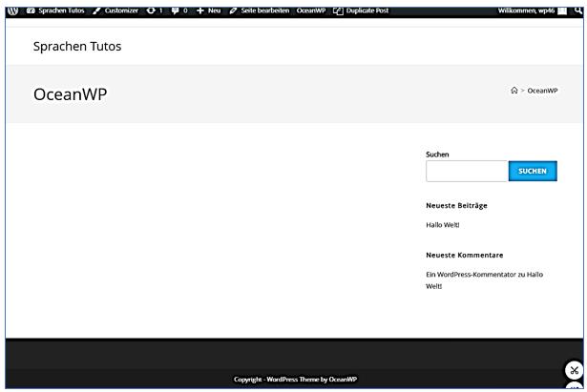The image size is (587, 392).
Task: Click the home icon in breadcrumb
Action: (x=514, y=91)
